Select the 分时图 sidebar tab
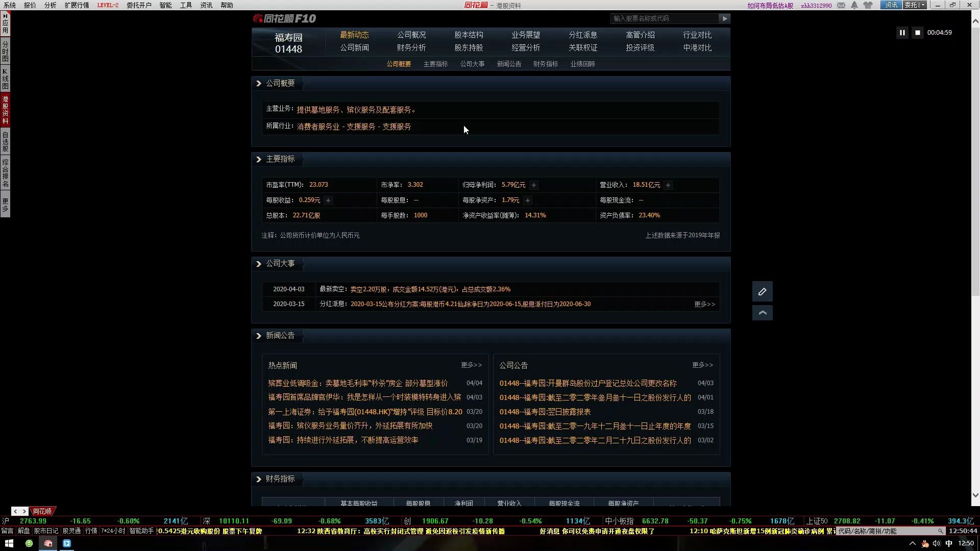This screenshot has height=551, width=980. (x=5, y=52)
